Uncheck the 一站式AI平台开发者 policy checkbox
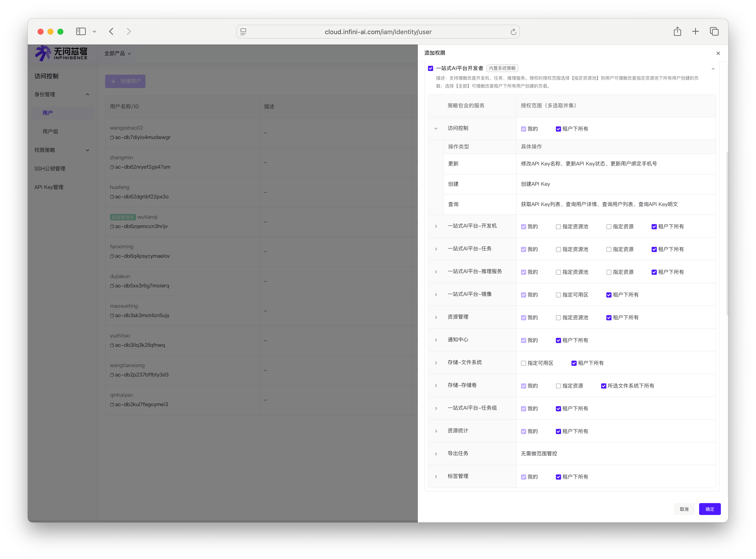This screenshot has width=756, height=559. 430,68
